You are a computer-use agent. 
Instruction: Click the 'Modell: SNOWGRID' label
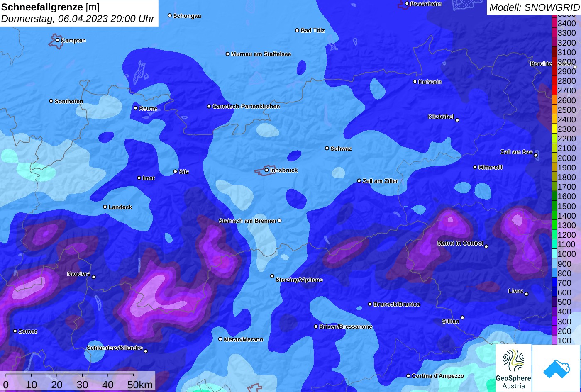click(x=534, y=7)
